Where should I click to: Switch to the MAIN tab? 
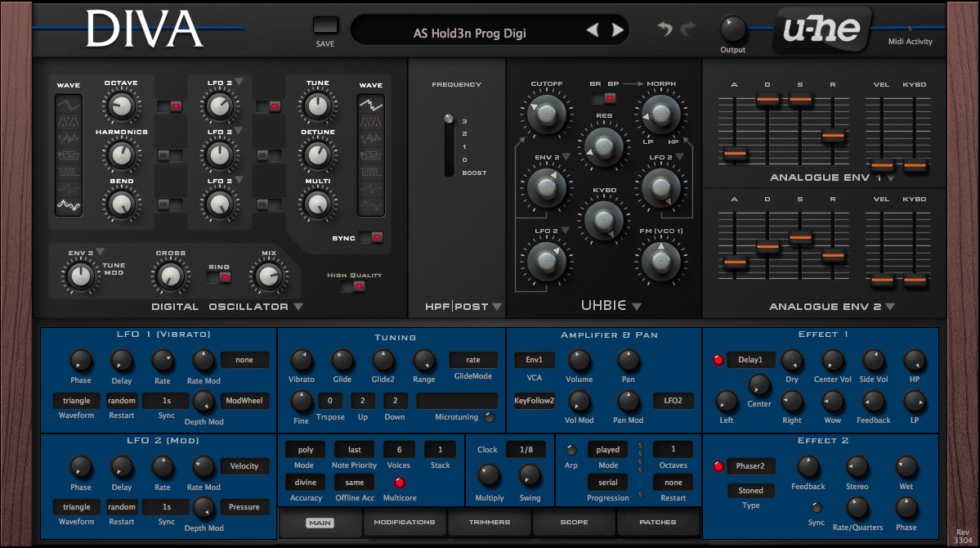point(320,523)
